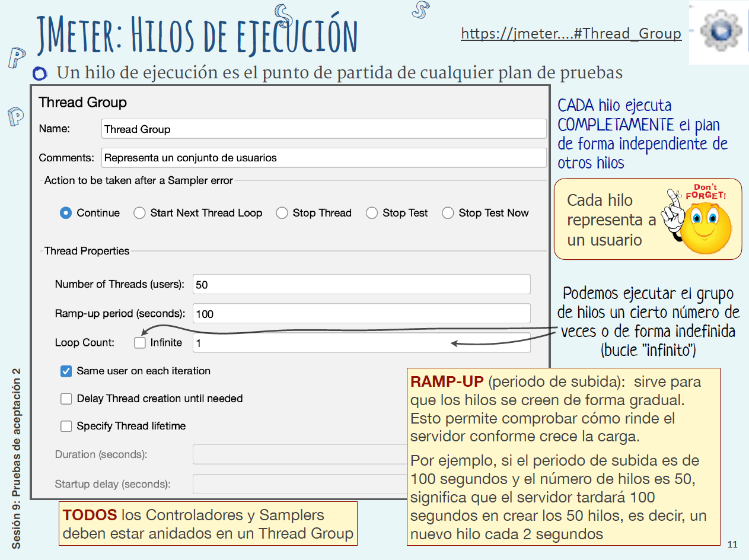Enable Delay Thread creation until needed
Screen dimensions: 749x560
point(66,399)
